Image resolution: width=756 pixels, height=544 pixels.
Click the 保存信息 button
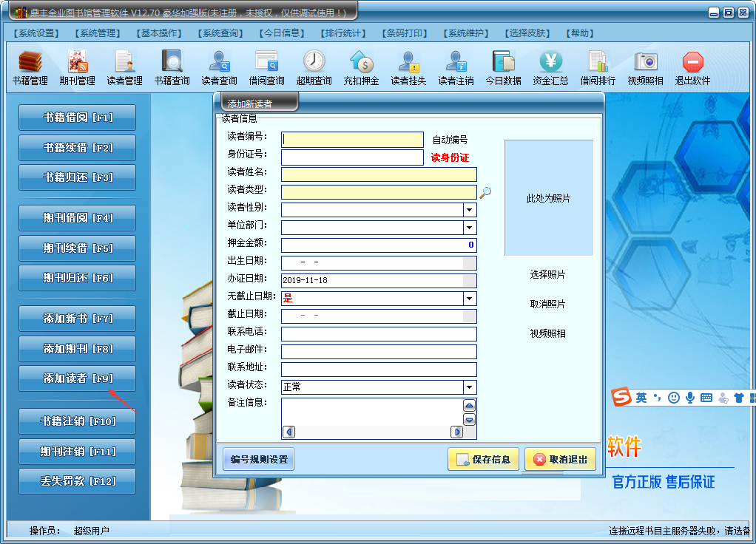coord(483,459)
